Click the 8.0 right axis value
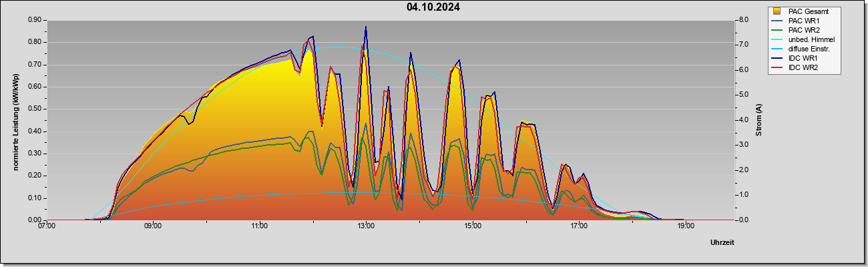The image size is (868, 267). click(x=744, y=20)
